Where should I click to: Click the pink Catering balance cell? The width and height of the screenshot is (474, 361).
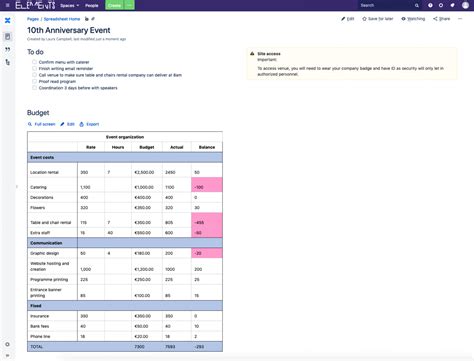(x=207, y=185)
